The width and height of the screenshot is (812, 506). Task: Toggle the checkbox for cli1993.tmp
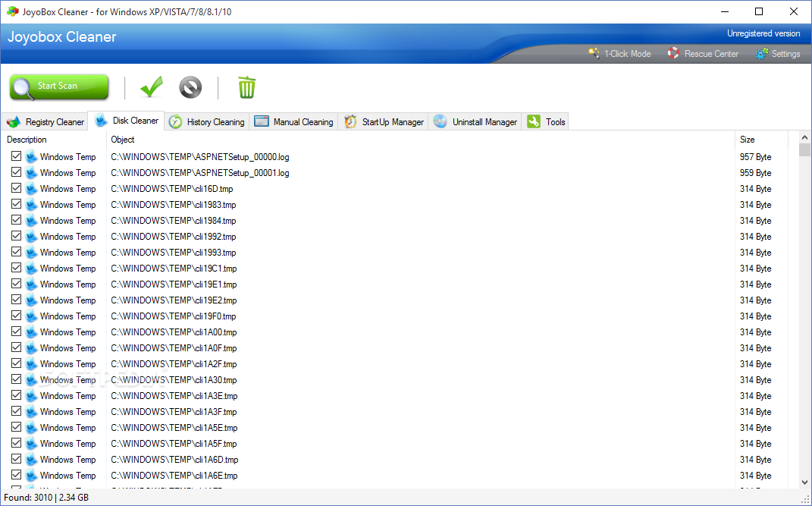(16, 252)
